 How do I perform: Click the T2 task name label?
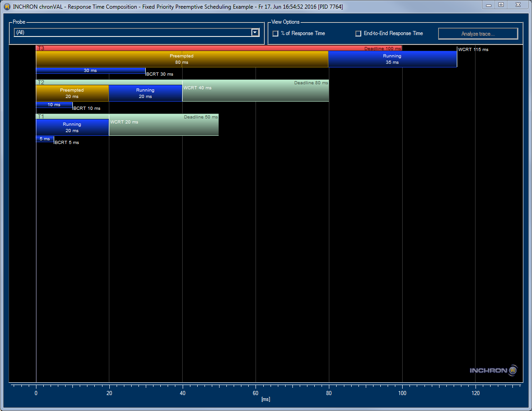41,82
